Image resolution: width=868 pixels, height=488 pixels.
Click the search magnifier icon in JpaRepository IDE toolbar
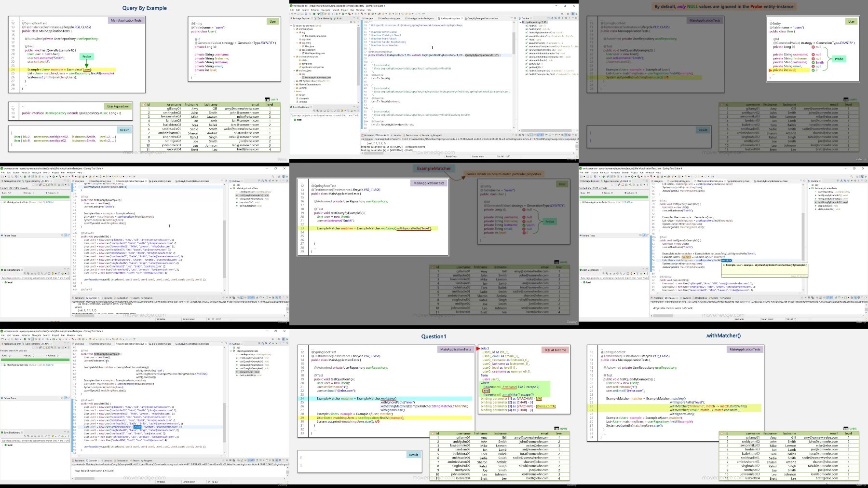click(x=562, y=14)
